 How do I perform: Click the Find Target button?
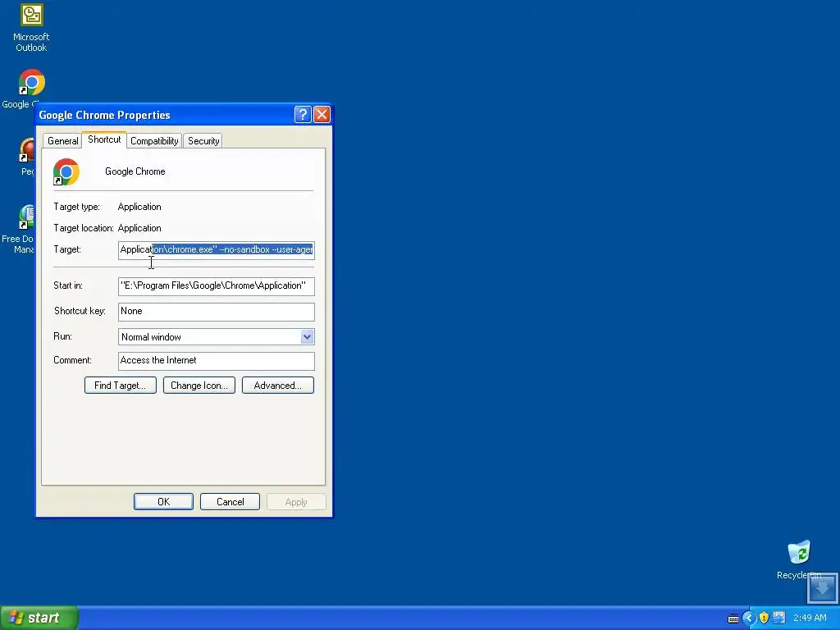pos(121,386)
